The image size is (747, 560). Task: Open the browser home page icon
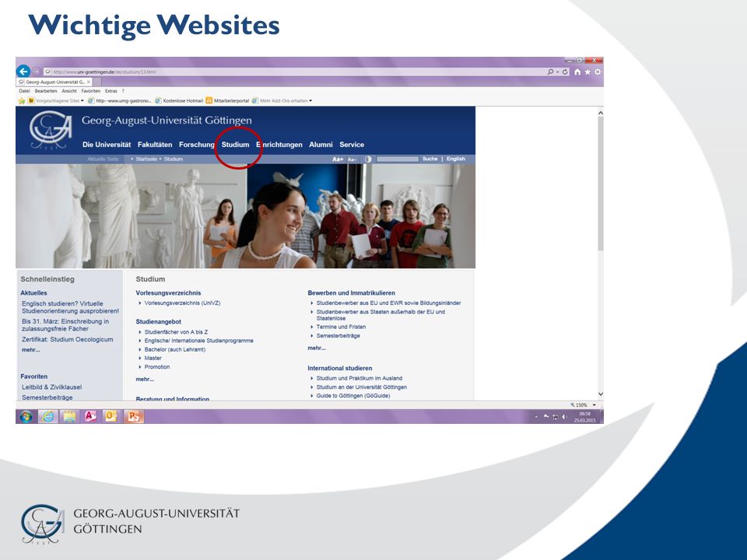577,72
